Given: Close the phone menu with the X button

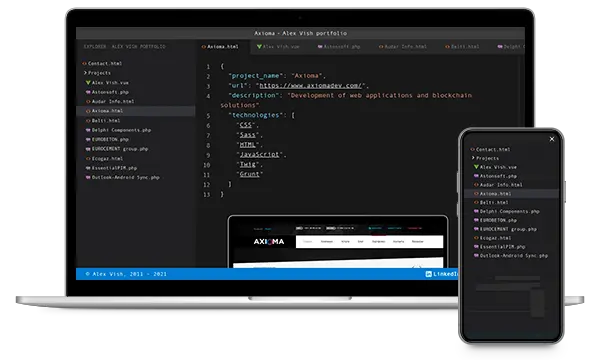Looking at the screenshot, I should point(552,139).
